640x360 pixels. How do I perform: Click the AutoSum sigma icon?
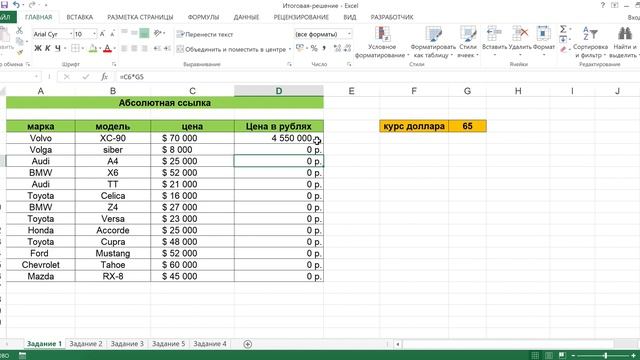pos(563,29)
